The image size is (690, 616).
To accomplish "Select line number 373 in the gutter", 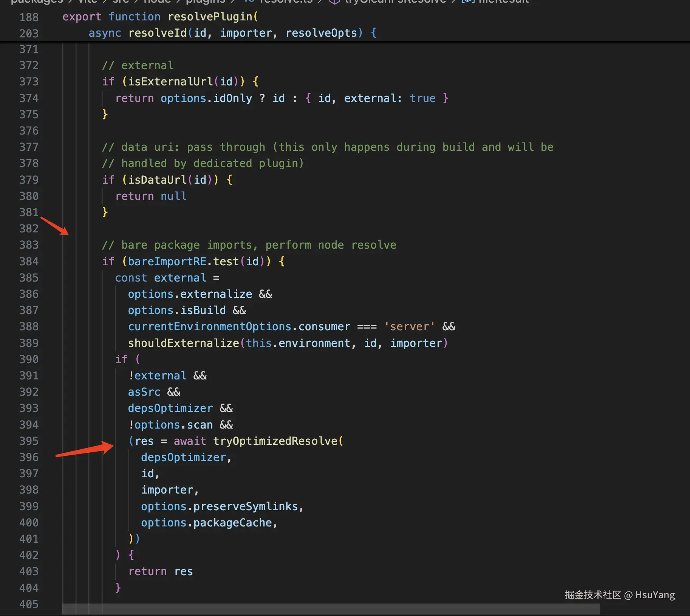I will [29, 82].
